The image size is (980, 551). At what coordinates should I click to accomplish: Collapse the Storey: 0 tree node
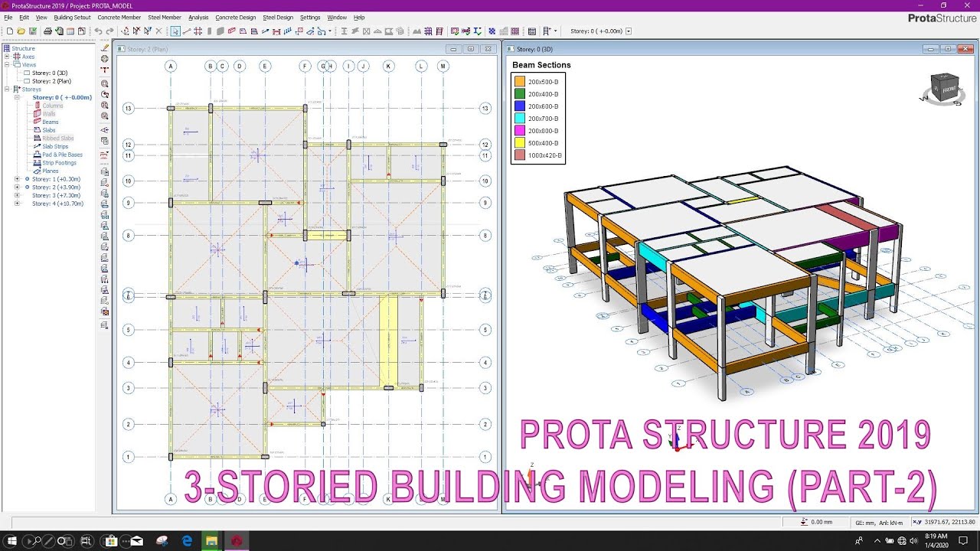point(15,97)
